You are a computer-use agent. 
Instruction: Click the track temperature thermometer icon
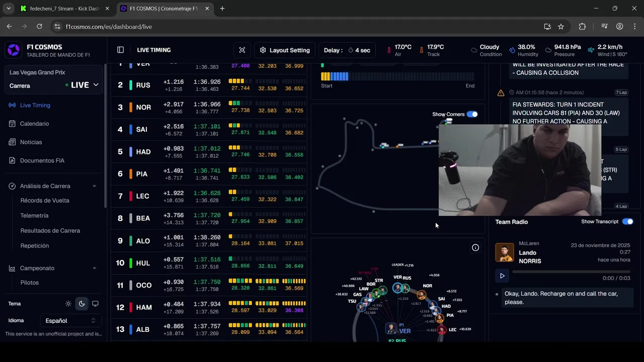pos(422,50)
